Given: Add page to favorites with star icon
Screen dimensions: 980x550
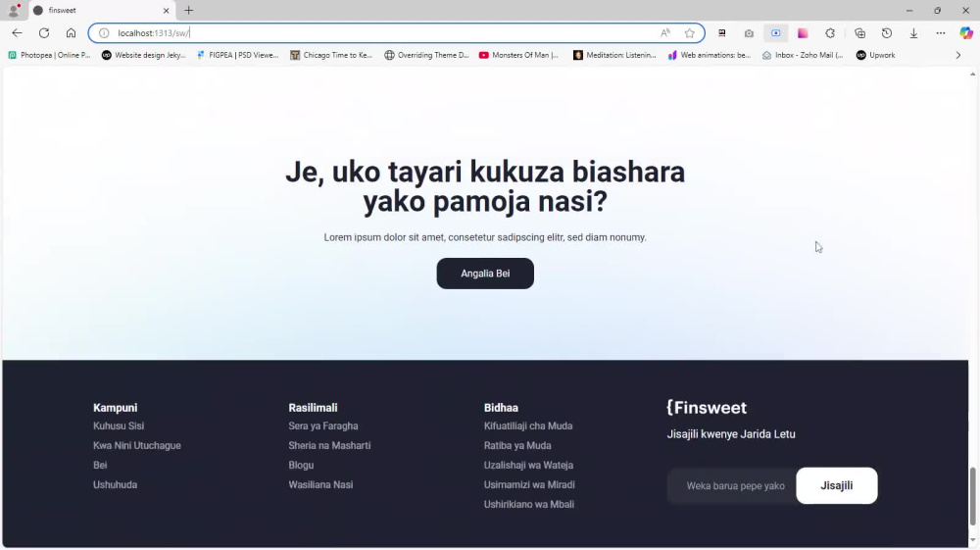Looking at the screenshot, I should 689,33.
